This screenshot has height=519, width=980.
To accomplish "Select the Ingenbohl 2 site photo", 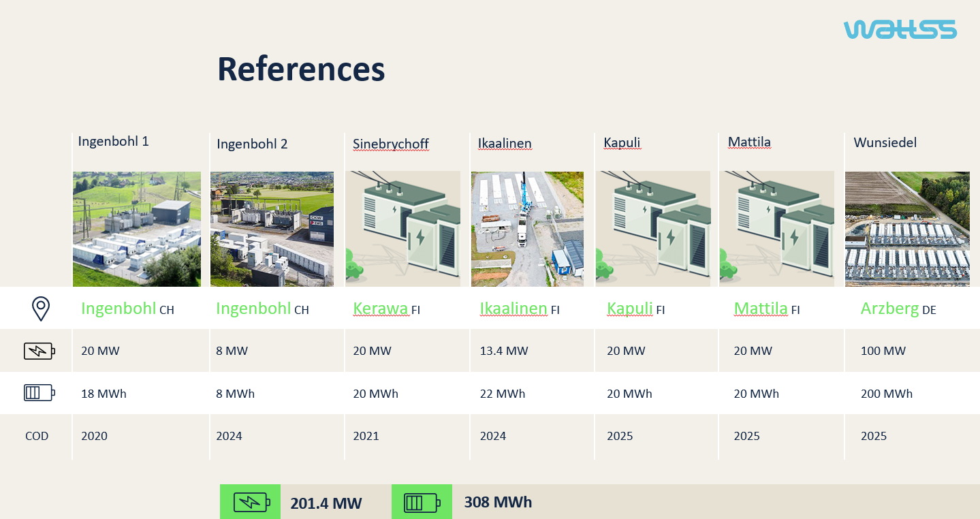I will coord(272,229).
